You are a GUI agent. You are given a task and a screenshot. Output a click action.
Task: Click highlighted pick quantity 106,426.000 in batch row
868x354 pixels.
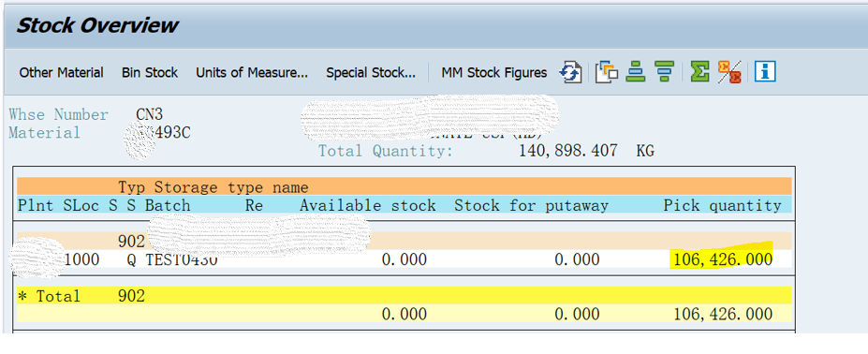coord(723,258)
